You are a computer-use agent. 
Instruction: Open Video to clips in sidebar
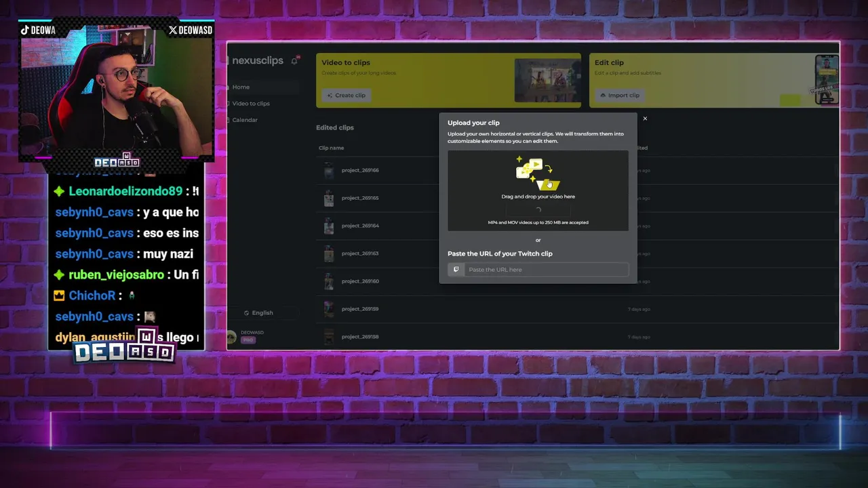(x=251, y=104)
